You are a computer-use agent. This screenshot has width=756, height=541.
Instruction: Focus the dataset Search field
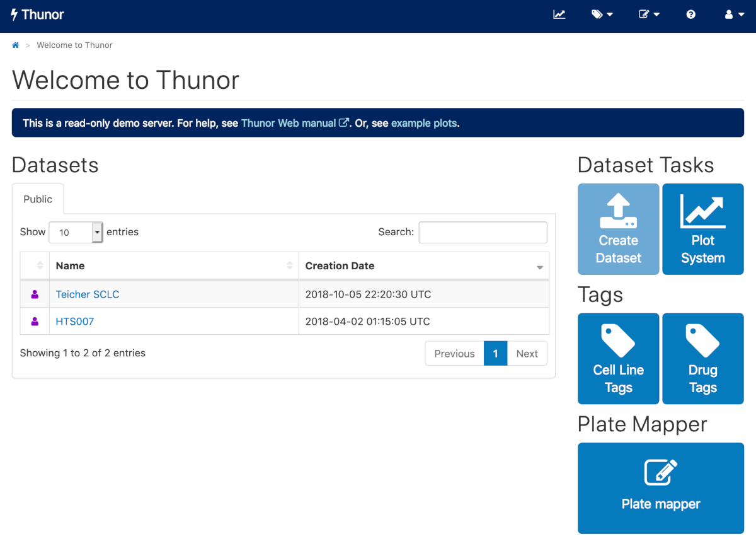483,232
